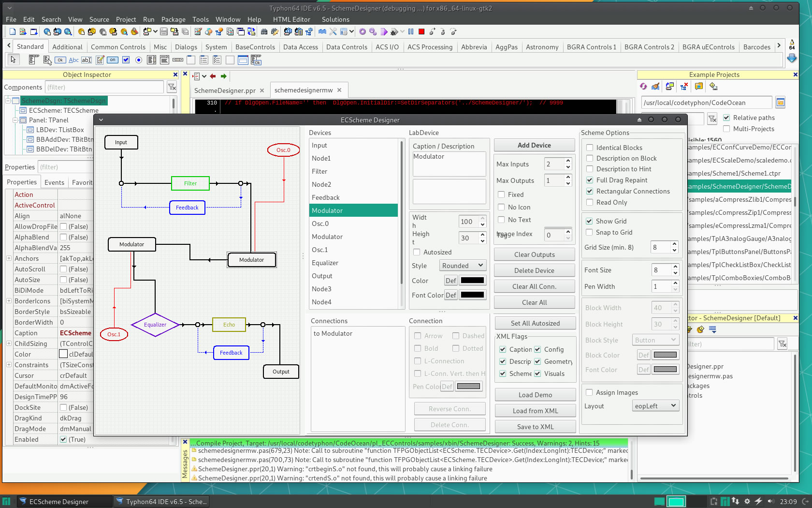Click the Pause execution icon in toolbar
Image resolution: width=812 pixels, height=508 pixels.
click(411, 31)
